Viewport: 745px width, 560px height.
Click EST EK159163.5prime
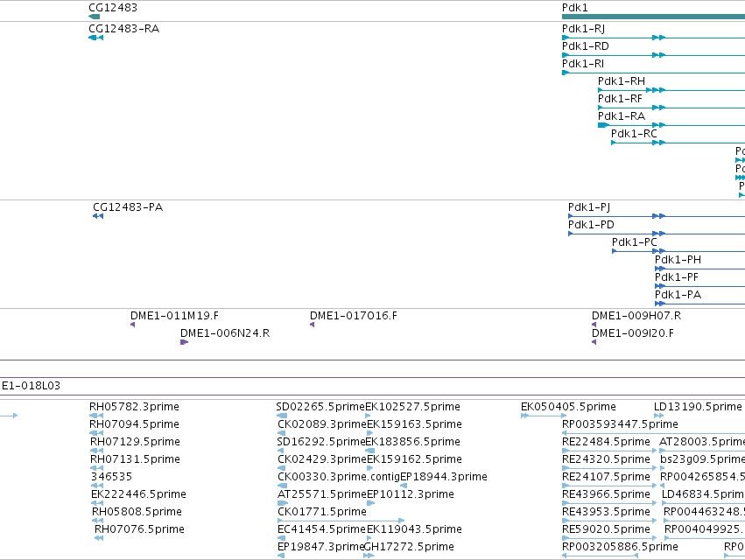pos(414,424)
